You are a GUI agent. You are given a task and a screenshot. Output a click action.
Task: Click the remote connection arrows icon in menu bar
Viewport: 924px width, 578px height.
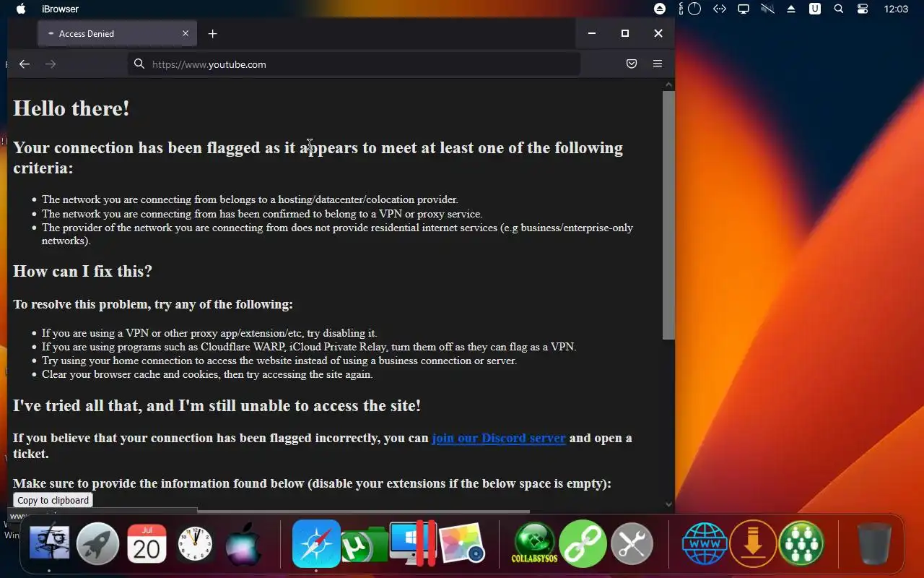(x=719, y=9)
